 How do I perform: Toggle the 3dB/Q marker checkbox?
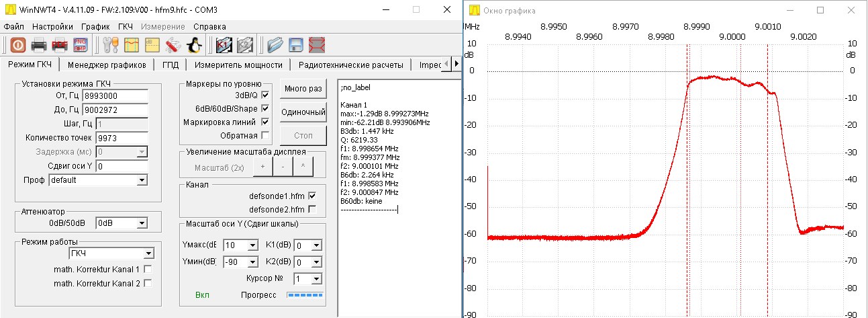[264, 95]
